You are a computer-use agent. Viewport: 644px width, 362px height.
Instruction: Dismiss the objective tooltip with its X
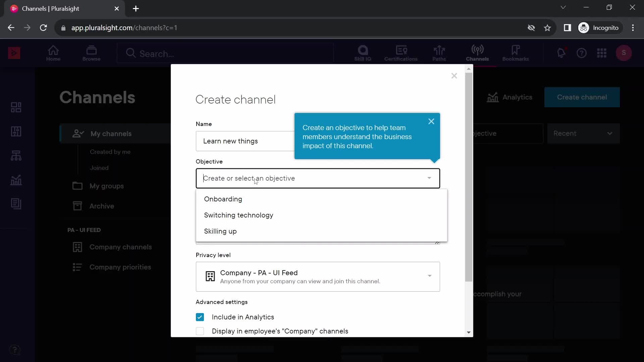pos(431,122)
